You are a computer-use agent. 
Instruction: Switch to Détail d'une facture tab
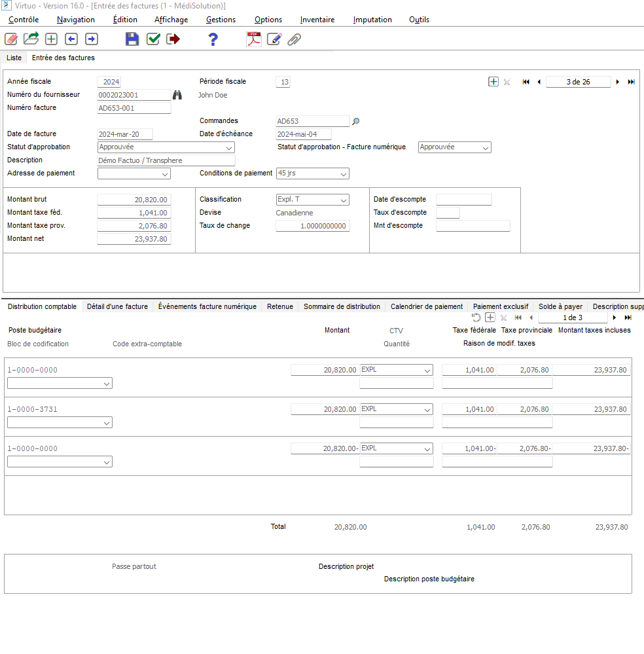[x=117, y=306]
